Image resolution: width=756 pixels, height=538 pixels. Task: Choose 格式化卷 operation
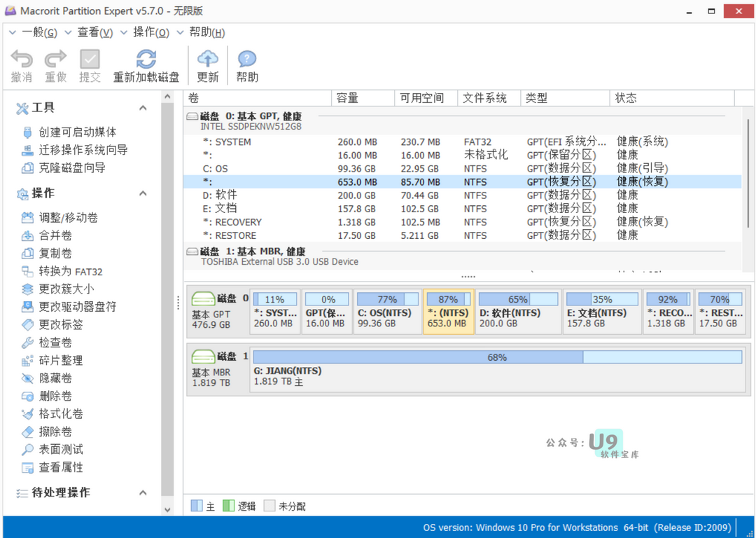(x=53, y=414)
